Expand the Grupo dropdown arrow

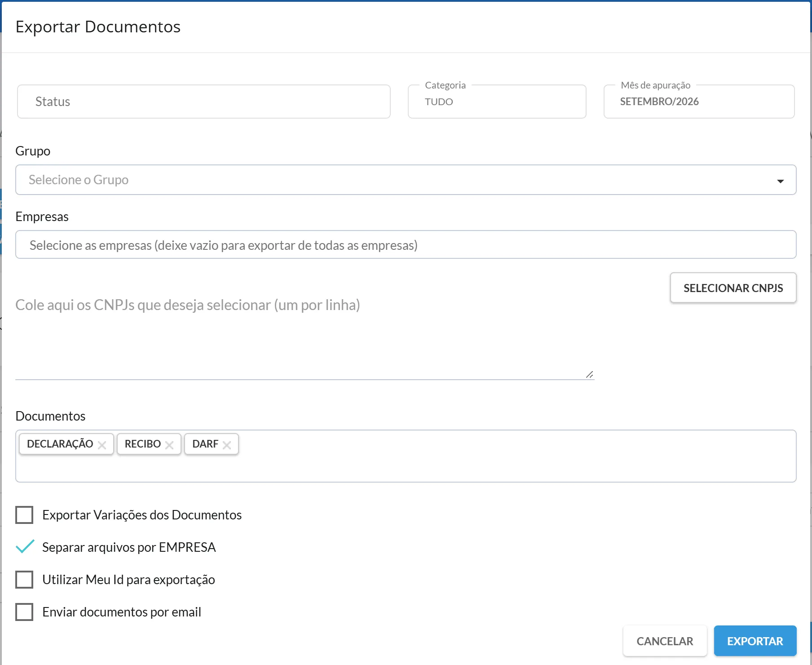(780, 181)
